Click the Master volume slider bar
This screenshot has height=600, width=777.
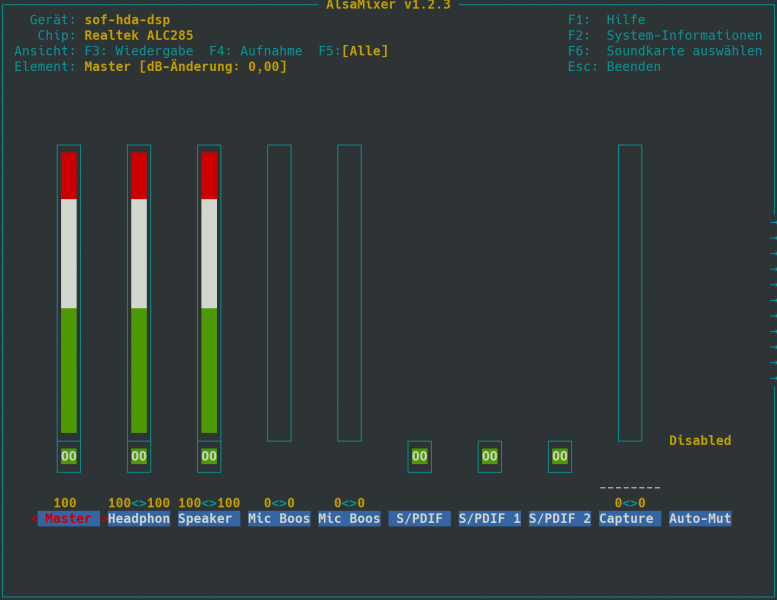[69, 292]
